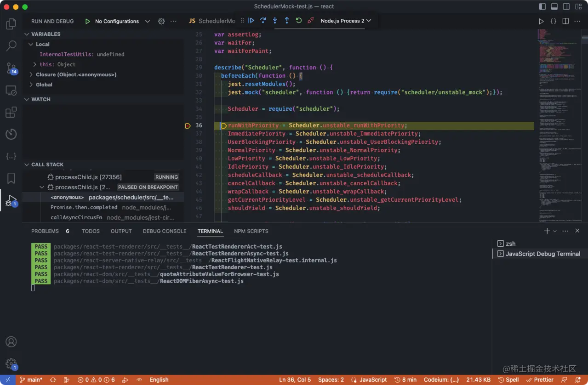Click Step Into in the debug toolbar
Viewport: 588px width, 385px height.
click(275, 21)
